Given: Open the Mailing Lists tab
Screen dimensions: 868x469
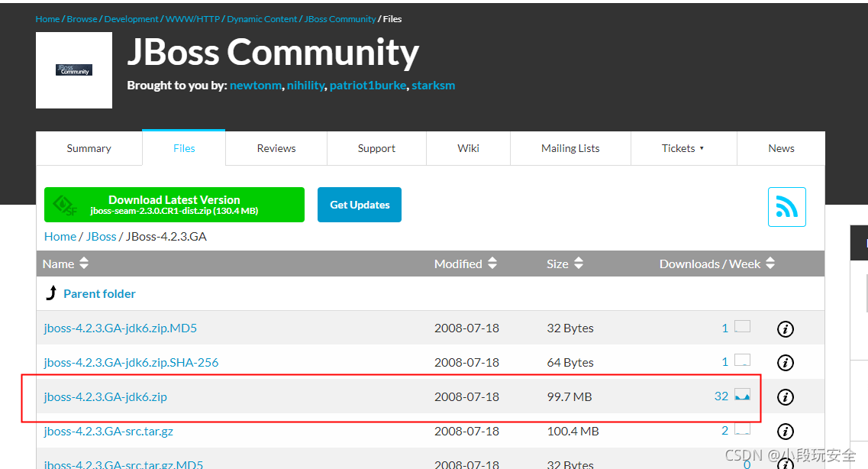Looking at the screenshot, I should click(x=570, y=148).
